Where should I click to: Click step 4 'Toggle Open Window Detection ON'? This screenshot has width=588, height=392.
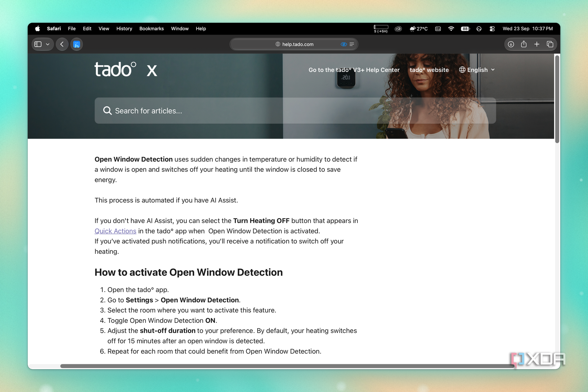tap(162, 320)
